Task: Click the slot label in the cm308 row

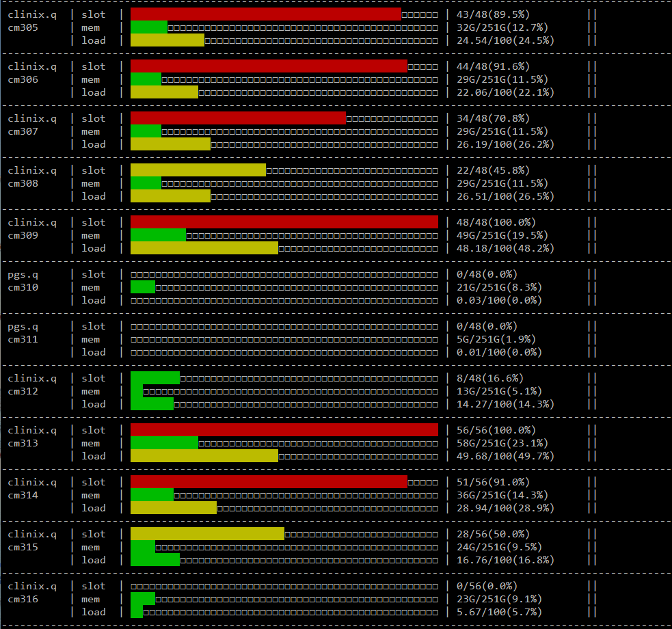Action: tap(94, 170)
